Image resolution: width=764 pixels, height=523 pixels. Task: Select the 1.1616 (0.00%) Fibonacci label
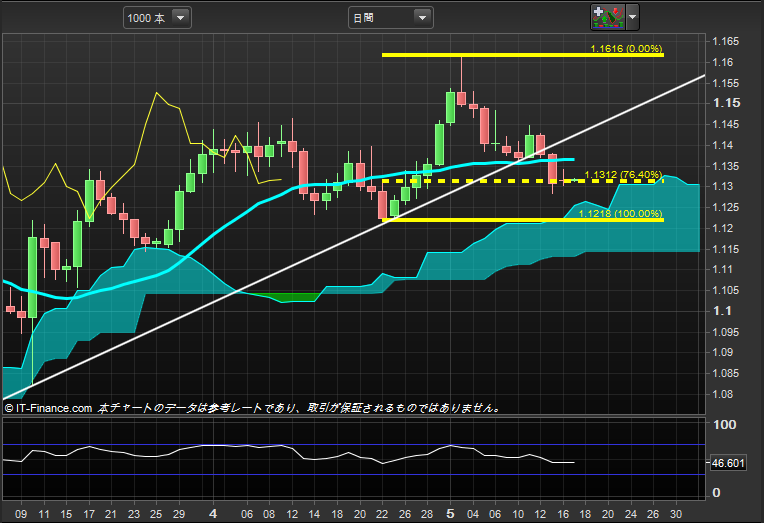(x=626, y=48)
